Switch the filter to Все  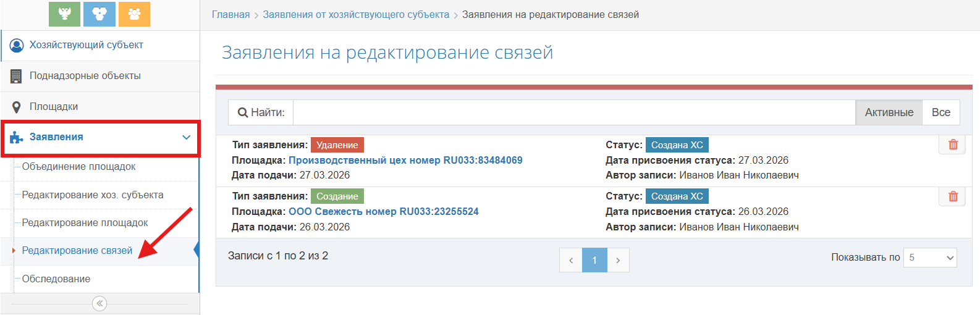tap(940, 112)
